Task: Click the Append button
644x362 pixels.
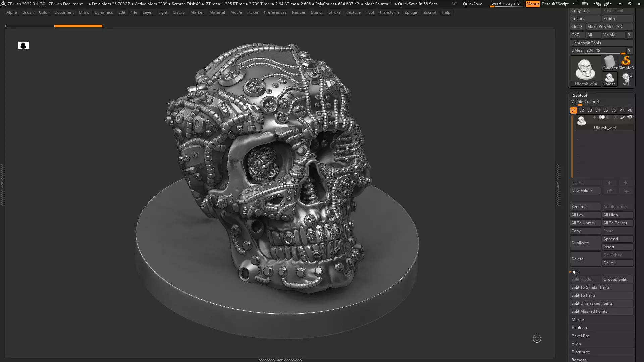Action: (618, 239)
